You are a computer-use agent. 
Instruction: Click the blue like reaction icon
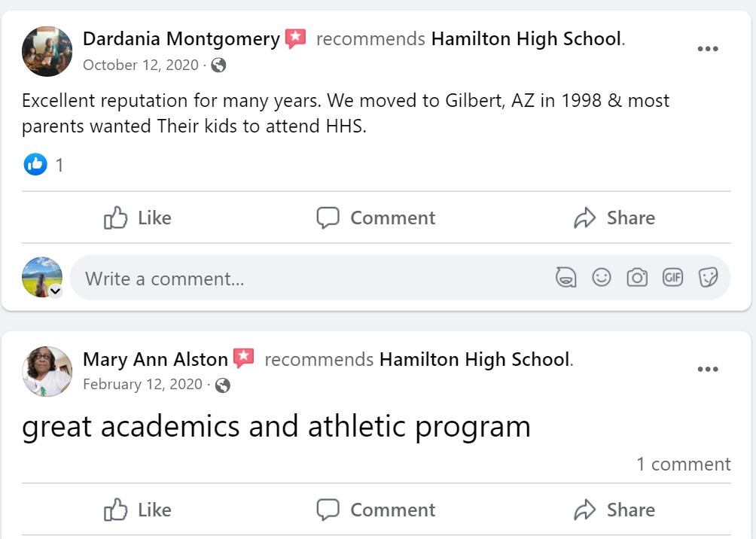pyautogui.click(x=35, y=164)
